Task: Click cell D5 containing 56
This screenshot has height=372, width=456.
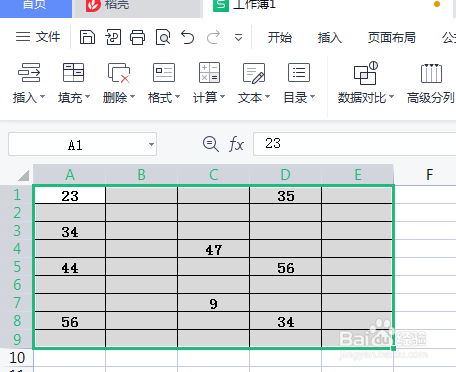Action: 286,267
